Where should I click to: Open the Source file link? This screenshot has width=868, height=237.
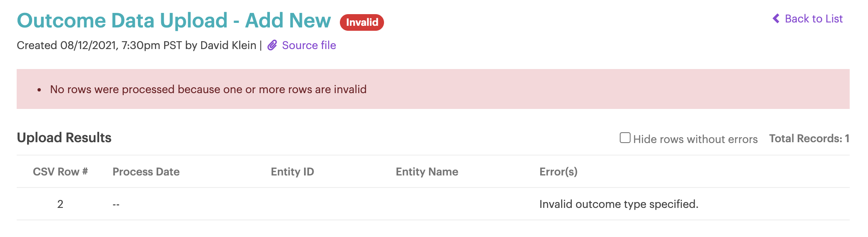pyautogui.click(x=309, y=45)
